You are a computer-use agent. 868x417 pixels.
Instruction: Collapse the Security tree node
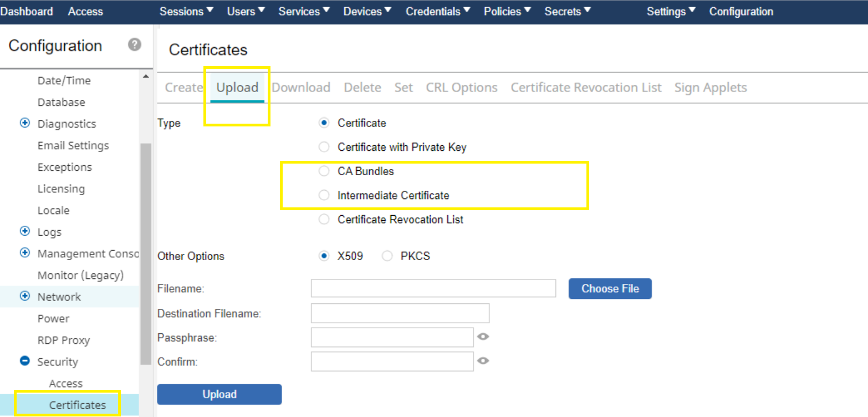click(x=25, y=362)
